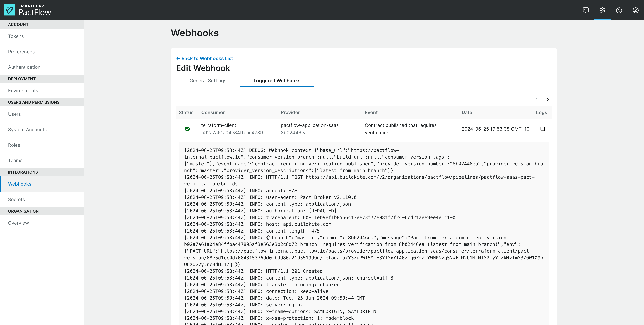Screen dimensions: 644x325
Task: Navigate to the Tokens section
Action: point(16,36)
